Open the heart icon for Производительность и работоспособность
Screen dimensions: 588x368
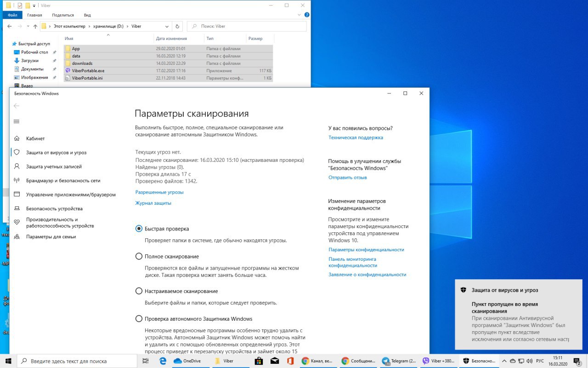coord(17,222)
